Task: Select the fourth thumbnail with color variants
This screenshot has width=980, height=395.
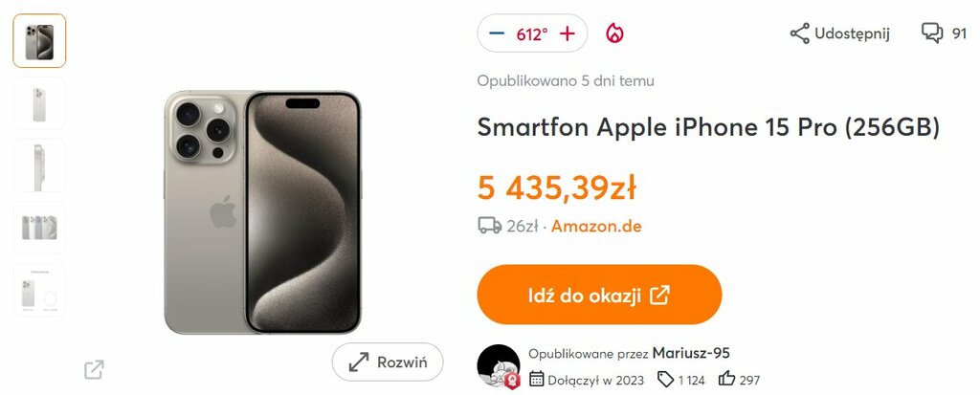Action: [39, 228]
